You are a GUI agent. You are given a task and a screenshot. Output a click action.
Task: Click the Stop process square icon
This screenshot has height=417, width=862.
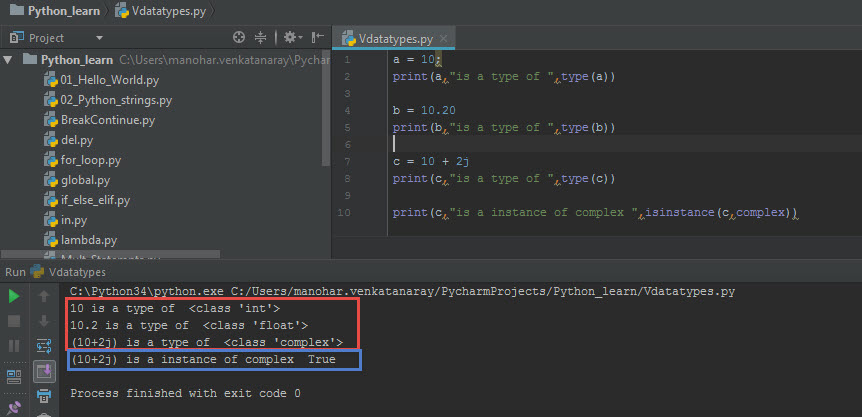click(x=14, y=321)
